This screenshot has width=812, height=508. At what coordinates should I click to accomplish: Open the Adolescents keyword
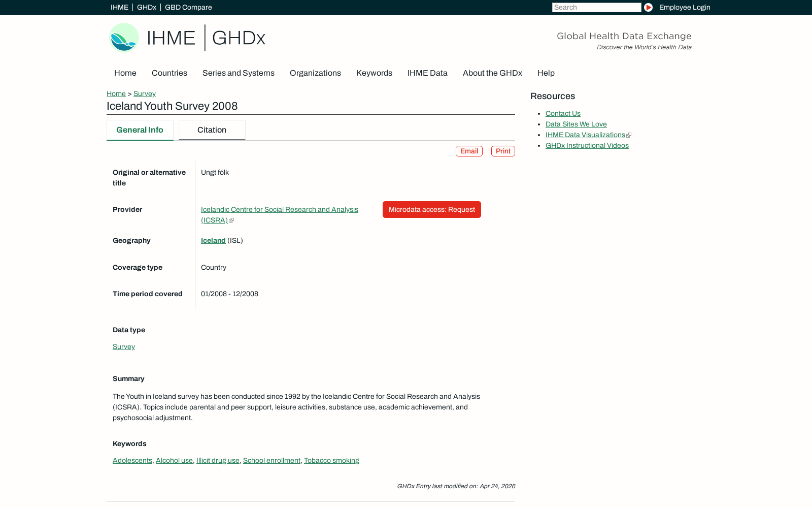tap(132, 461)
